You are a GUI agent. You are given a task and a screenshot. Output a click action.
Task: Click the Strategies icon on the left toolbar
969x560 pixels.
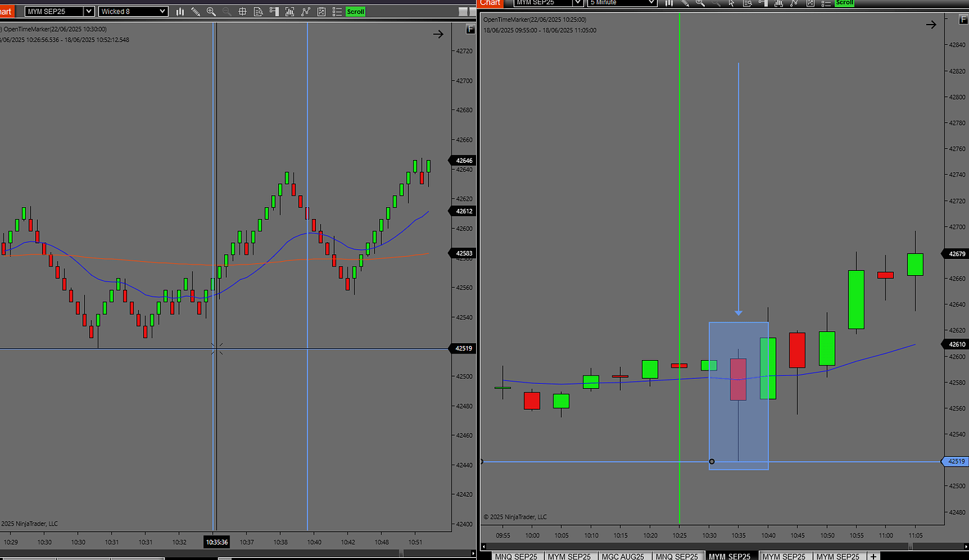click(x=306, y=11)
